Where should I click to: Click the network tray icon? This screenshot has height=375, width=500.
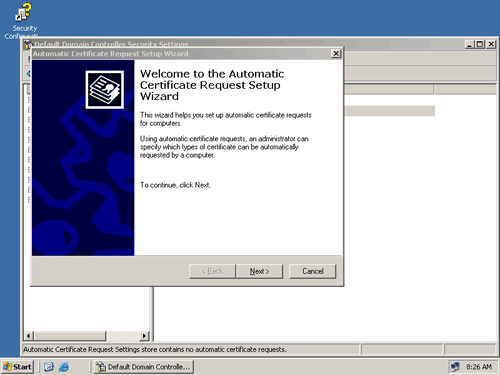point(455,367)
